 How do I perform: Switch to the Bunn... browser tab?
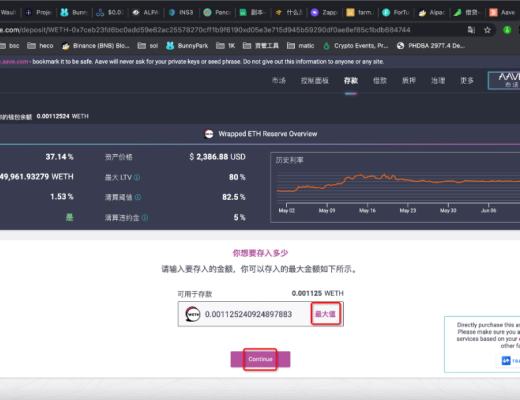[x=74, y=12]
